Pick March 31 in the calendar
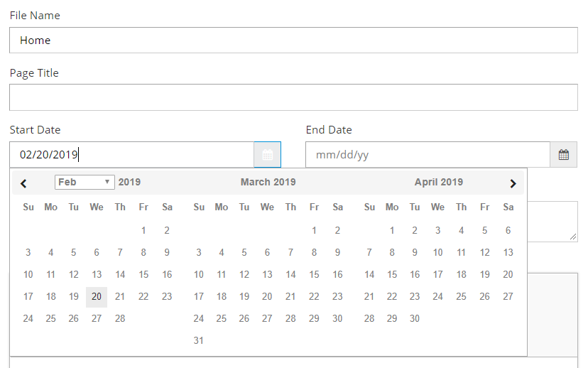Screen dimensions: 588x368 [x=199, y=341]
